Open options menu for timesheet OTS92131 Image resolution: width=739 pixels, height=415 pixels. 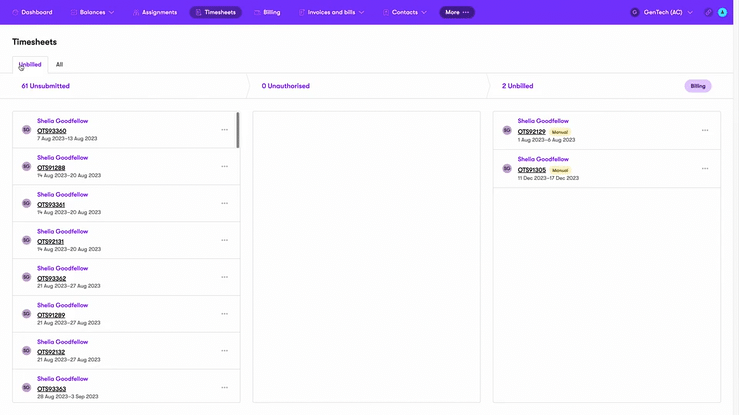pyautogui.click(x=225, y=240)
